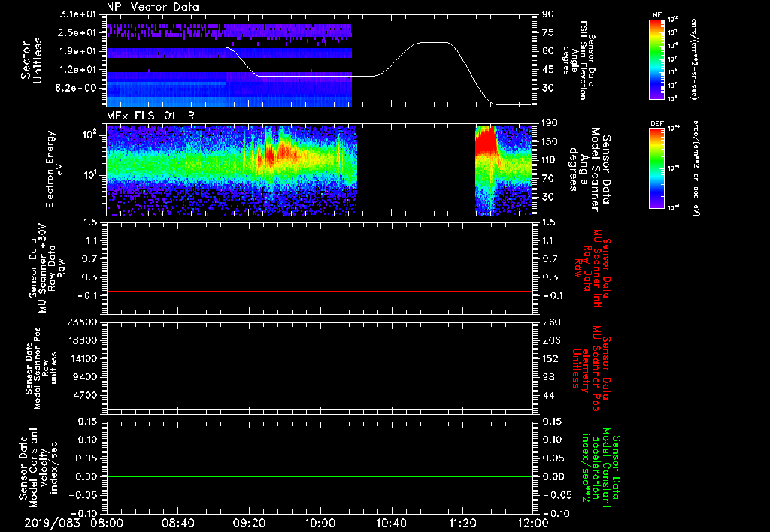Screen dimensions: 770x532
Task: Click the white 'Model Scanner Angle degrees' label
Action: (590, 169)
